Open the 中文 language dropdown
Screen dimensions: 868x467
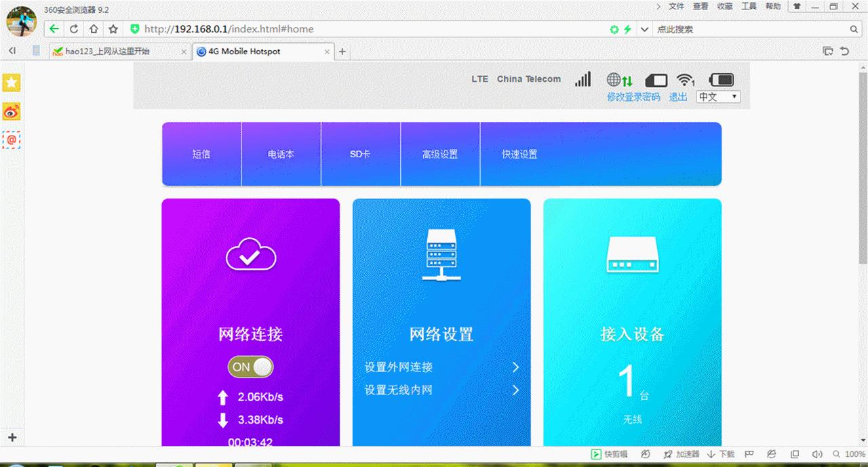point(717,96)
